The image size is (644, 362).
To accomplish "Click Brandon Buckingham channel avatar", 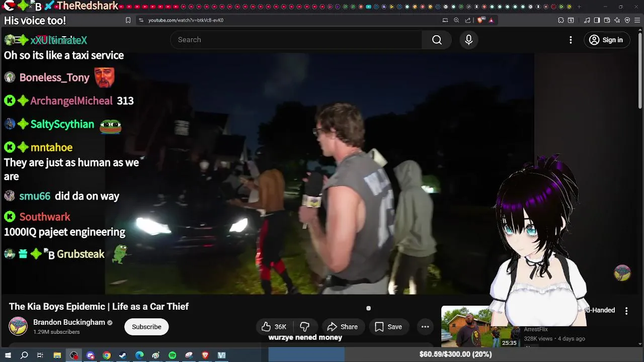I will point(18,326).
